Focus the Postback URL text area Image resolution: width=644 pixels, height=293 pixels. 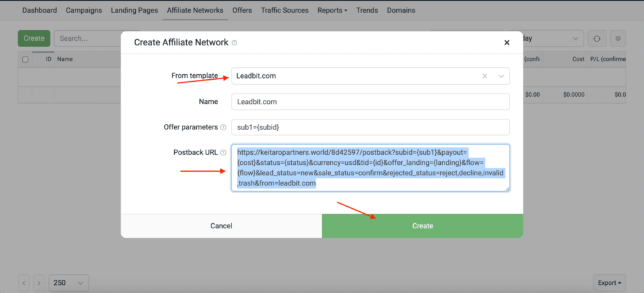(370, 167)
